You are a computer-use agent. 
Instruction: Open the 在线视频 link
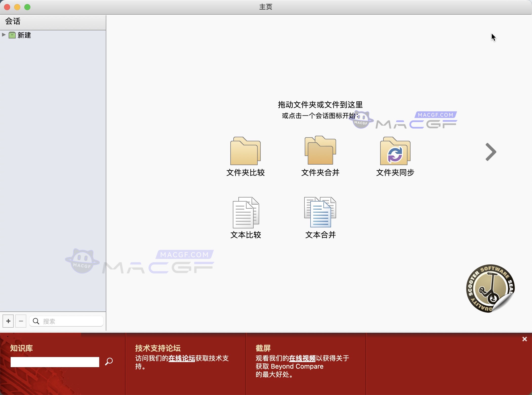(x=302, y=358)
